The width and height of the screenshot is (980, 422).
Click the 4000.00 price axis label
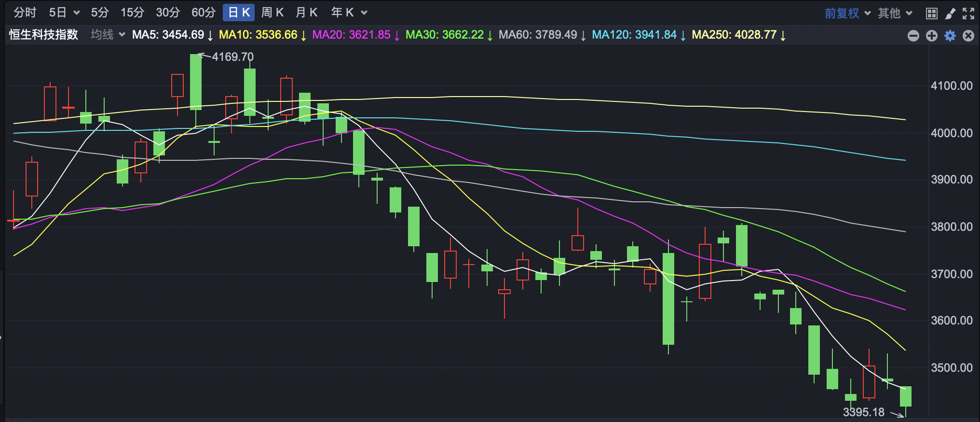click(x=952, y=133)
